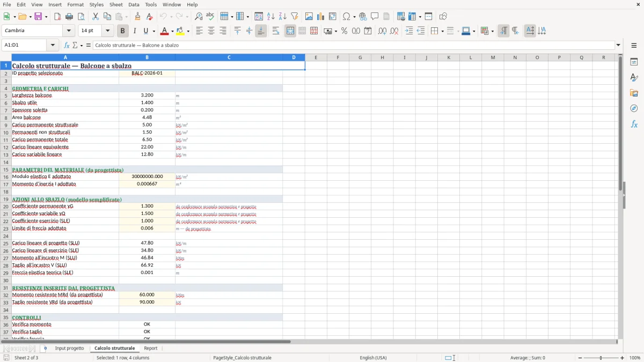This screenshot has width=644, height=362.
Task: Open the Function Wizard fx icon
Action: click(67, 46)
